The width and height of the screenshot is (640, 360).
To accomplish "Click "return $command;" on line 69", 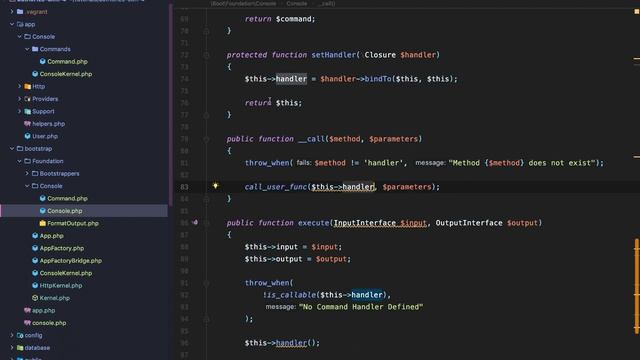I will (280, 19).
